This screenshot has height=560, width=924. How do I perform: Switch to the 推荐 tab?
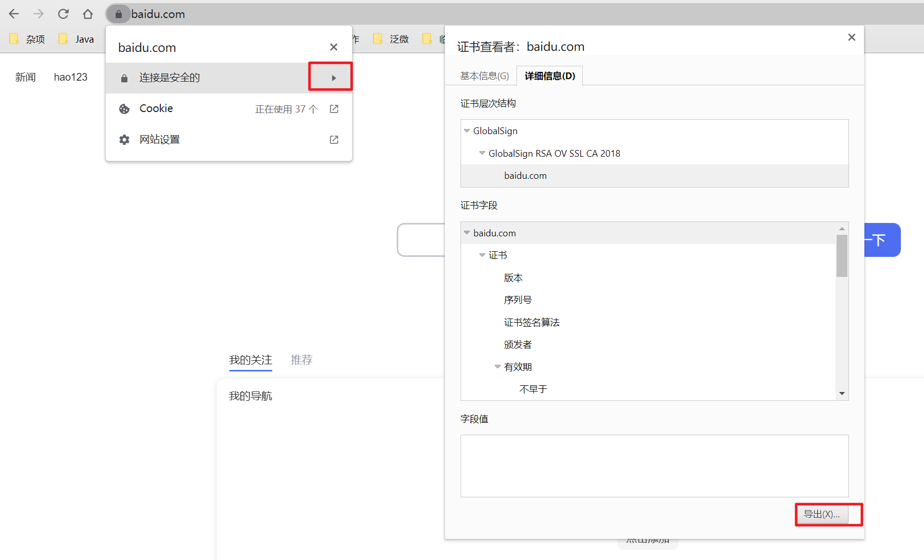click(302, 360)
